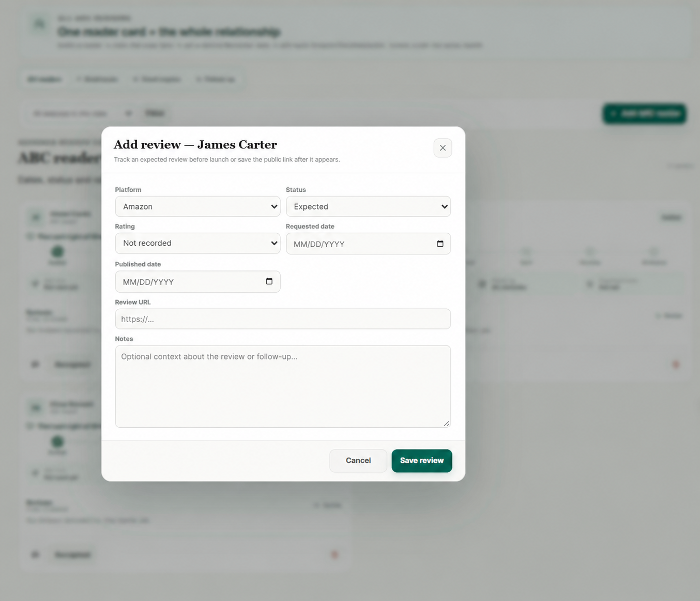700x601 pixels.
Task: Save the review
Action: pyautogui.click(x=422, y=461)
